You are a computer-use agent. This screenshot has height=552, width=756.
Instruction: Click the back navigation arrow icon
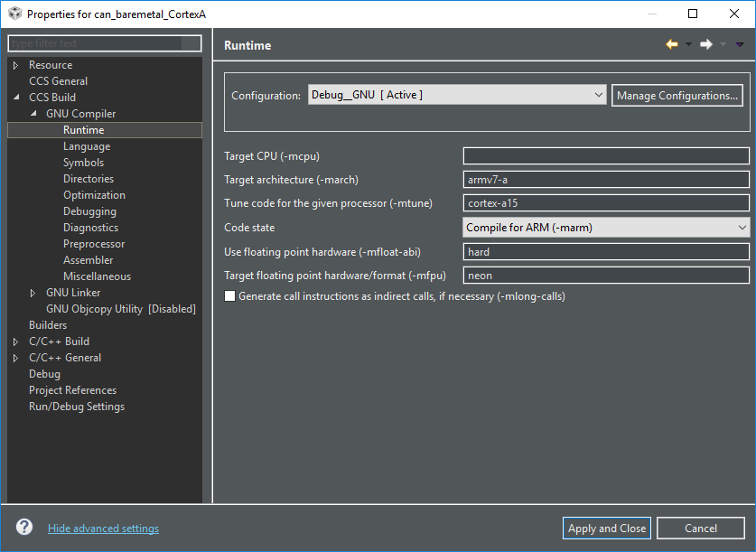672,44
